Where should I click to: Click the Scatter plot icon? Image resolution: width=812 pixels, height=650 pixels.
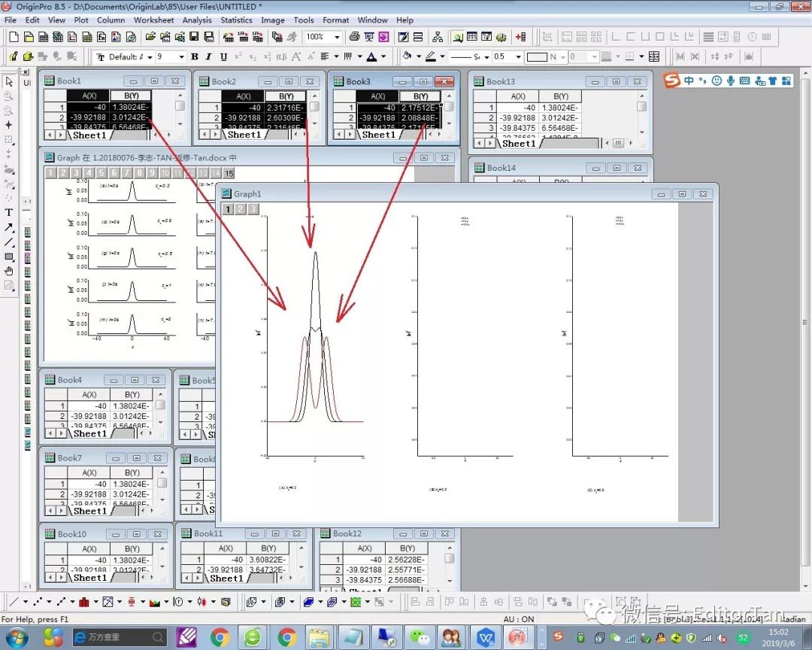pyautogui.click(x=38, y=602)
